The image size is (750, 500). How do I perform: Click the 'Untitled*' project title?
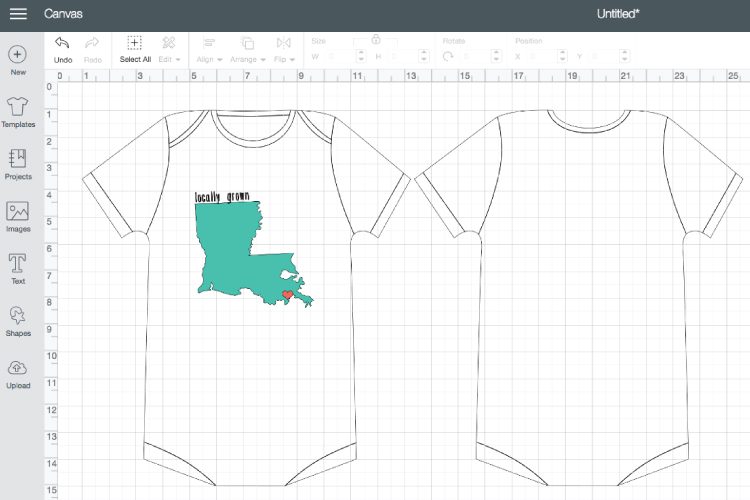click(x=618, y=14)
